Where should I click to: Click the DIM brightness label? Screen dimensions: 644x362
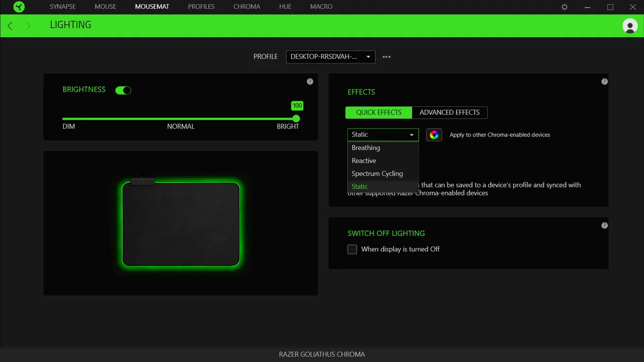[69, 127]
